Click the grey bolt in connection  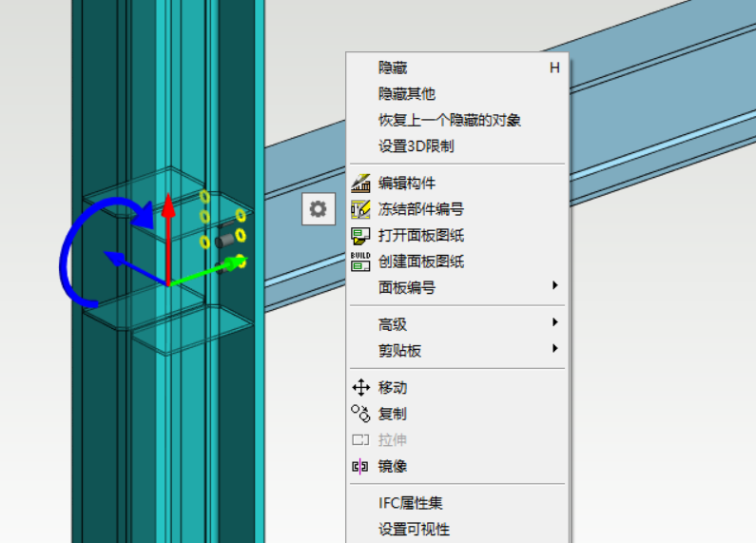click(x=224, y=241)
